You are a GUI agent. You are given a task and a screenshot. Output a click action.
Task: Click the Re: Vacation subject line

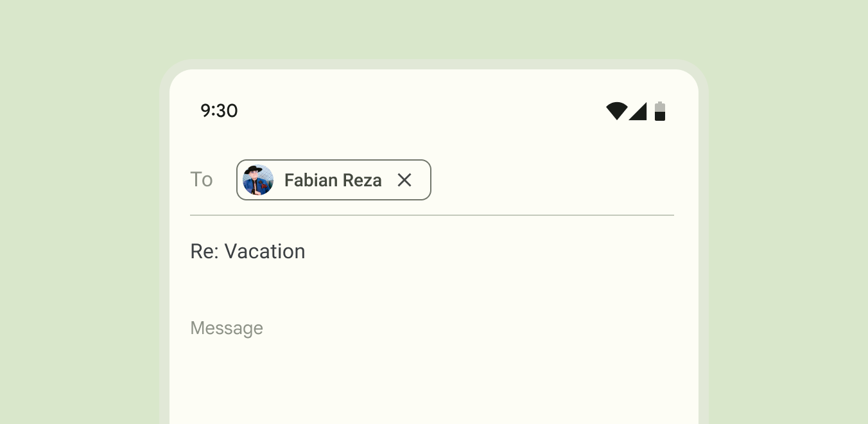pos(248,251)
